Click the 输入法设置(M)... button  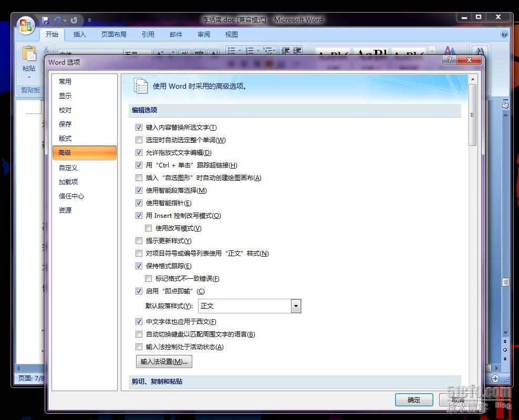click(x=164, y=362)
